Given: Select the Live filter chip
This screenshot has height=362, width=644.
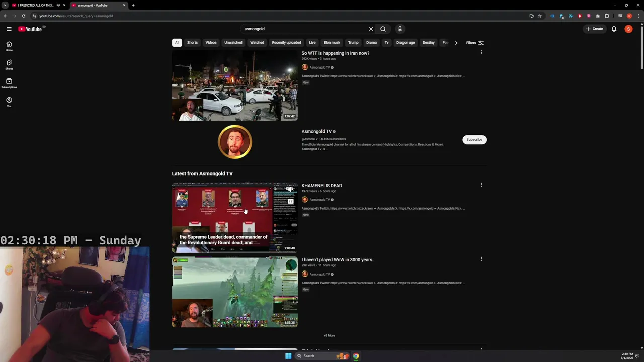Looking at the screenshot, I should (x=312, y=43).
